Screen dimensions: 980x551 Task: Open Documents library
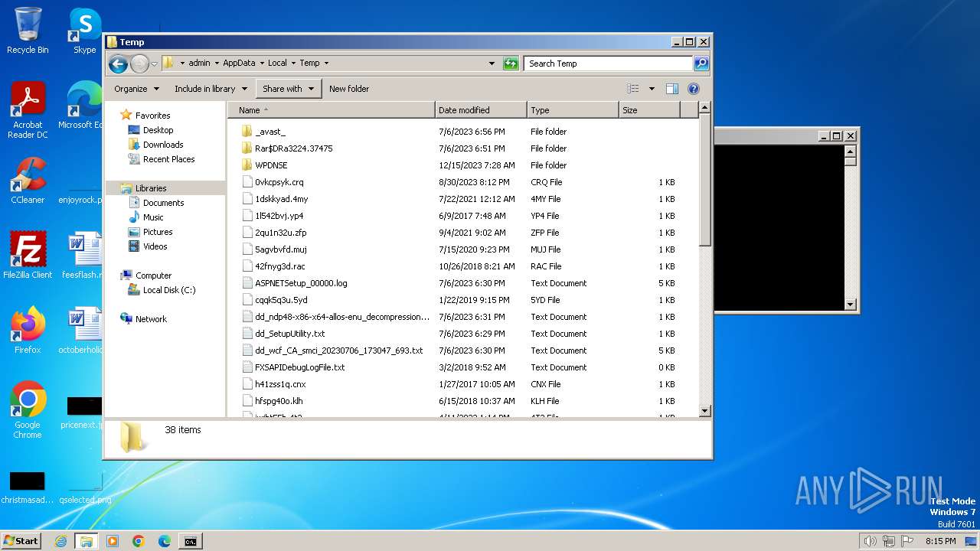(163, 203)
